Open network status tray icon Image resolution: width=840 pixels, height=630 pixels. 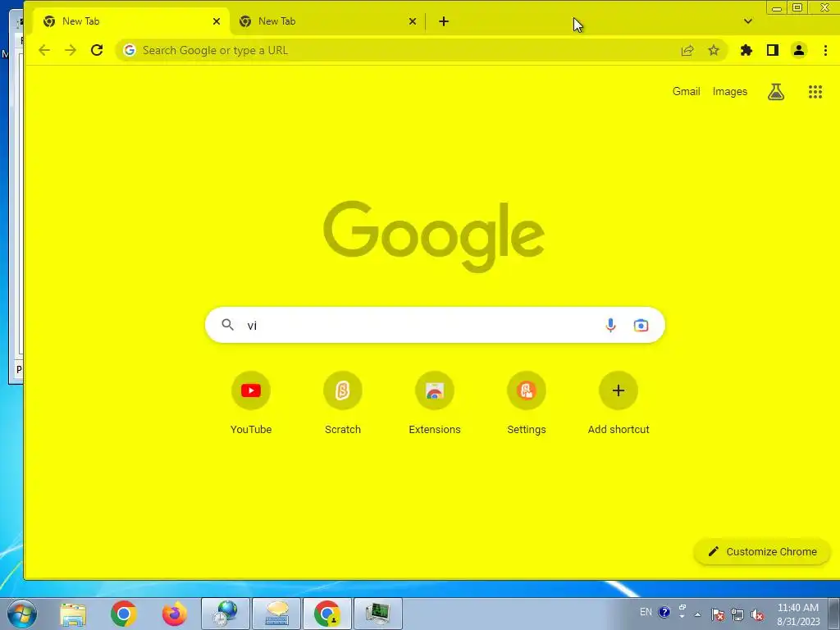(x=737, y=614)
